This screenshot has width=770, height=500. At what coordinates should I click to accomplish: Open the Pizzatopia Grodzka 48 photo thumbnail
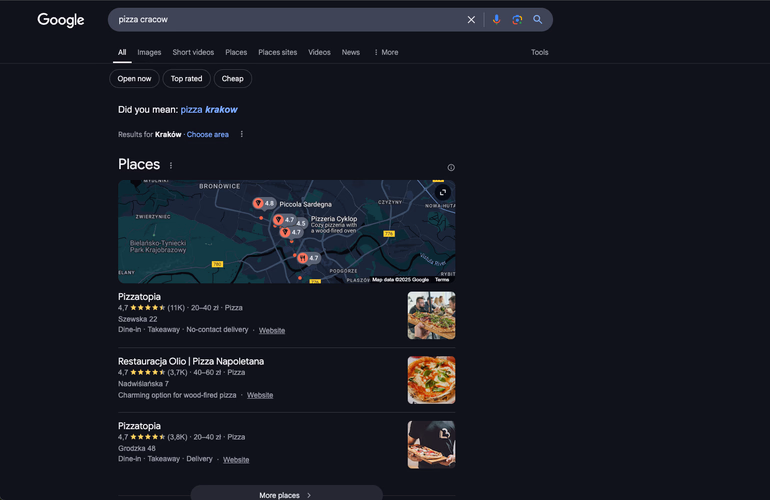431,444
